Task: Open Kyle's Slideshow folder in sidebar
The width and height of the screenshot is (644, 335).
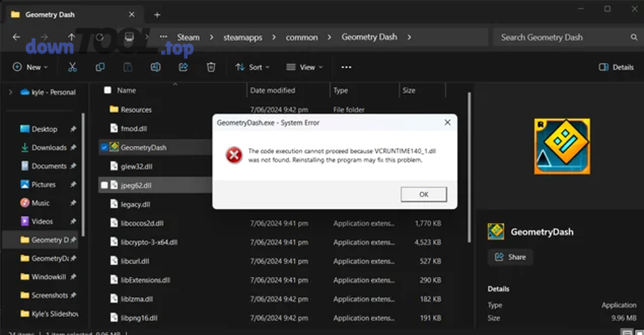Action: coord(54,314)
